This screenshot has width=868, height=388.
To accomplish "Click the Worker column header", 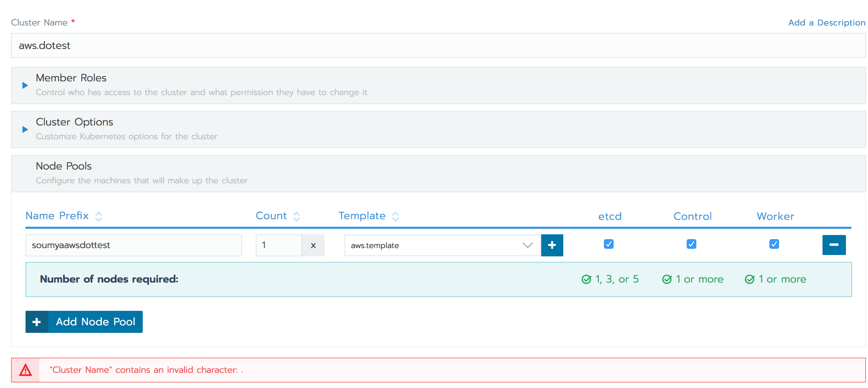I will tap(775, 216).
